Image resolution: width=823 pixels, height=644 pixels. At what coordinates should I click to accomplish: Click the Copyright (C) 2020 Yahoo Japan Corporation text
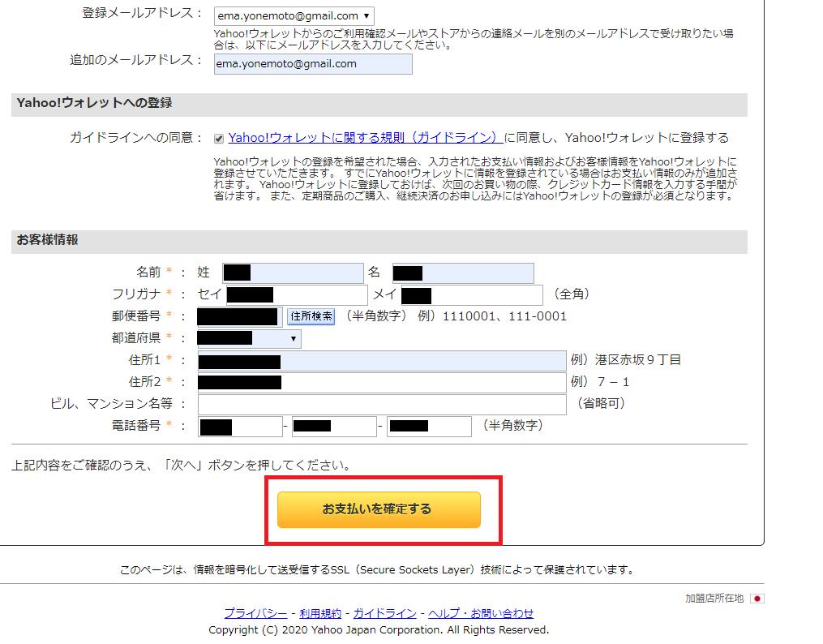click(x=379, y=630)
